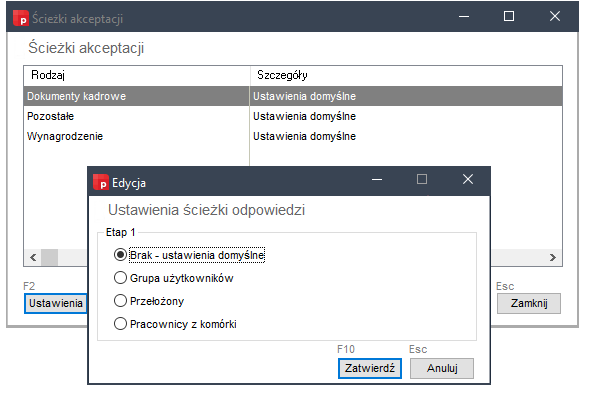The width and height of the screenshot is (589, 396).
Task: Maximize the Ścieżki akceptacji window
Action: [x=509, y=16]
